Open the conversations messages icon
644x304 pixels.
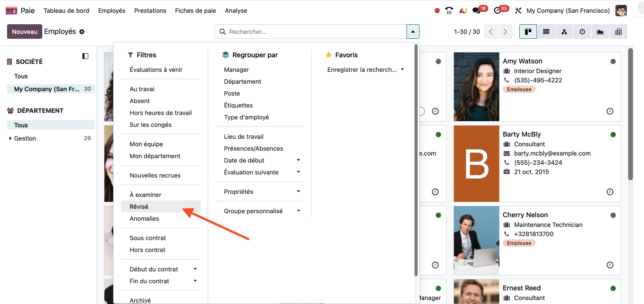[x=477, y=11]
